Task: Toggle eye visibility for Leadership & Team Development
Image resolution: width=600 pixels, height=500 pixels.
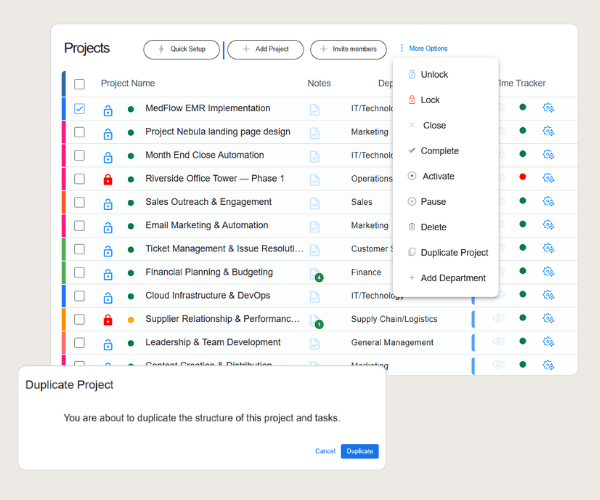Action: [x=498, y=341]
